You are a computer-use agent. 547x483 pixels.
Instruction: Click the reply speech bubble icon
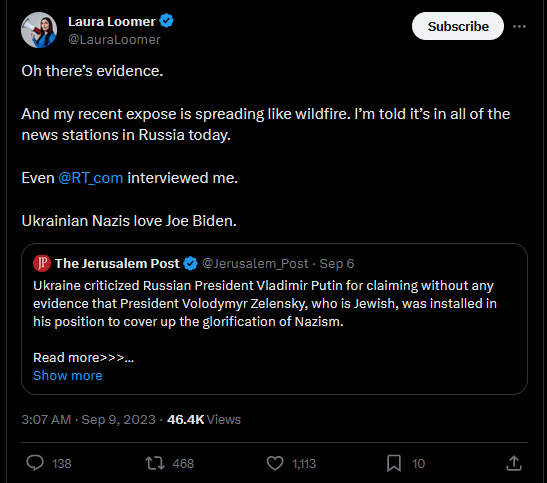click(35, 463)
